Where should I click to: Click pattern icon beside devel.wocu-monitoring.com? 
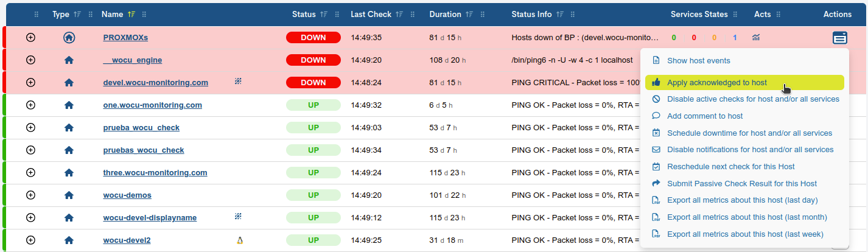click(x=239, y=80)
